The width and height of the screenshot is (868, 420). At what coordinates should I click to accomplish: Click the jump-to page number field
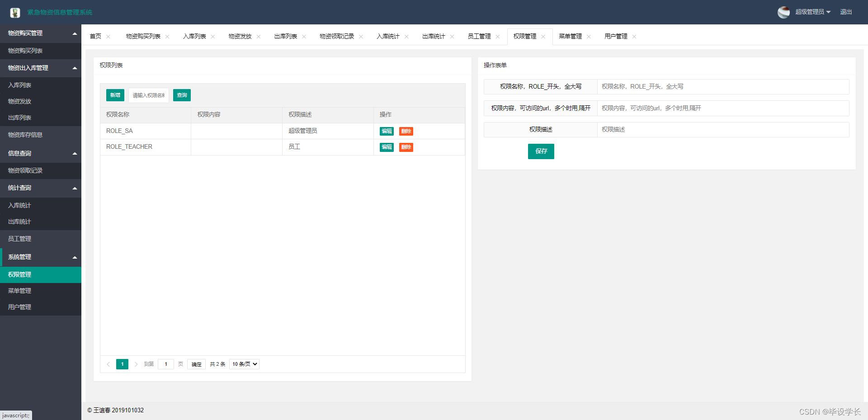click(x=166, y=364)
